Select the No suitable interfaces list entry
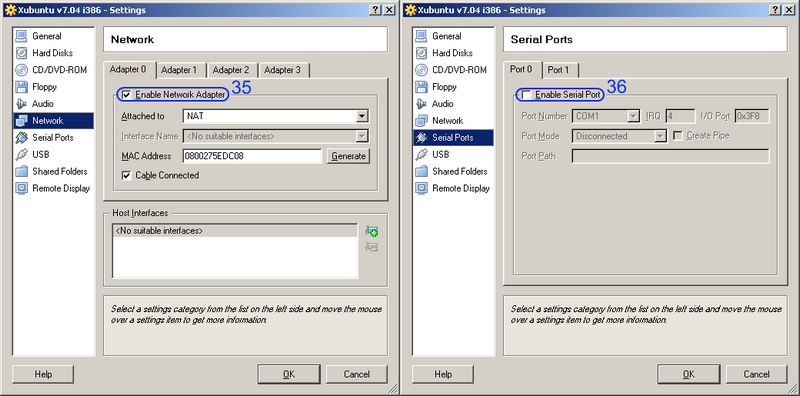Image resolution: width=800 pixels, height=396 pixels. (235, 231)
